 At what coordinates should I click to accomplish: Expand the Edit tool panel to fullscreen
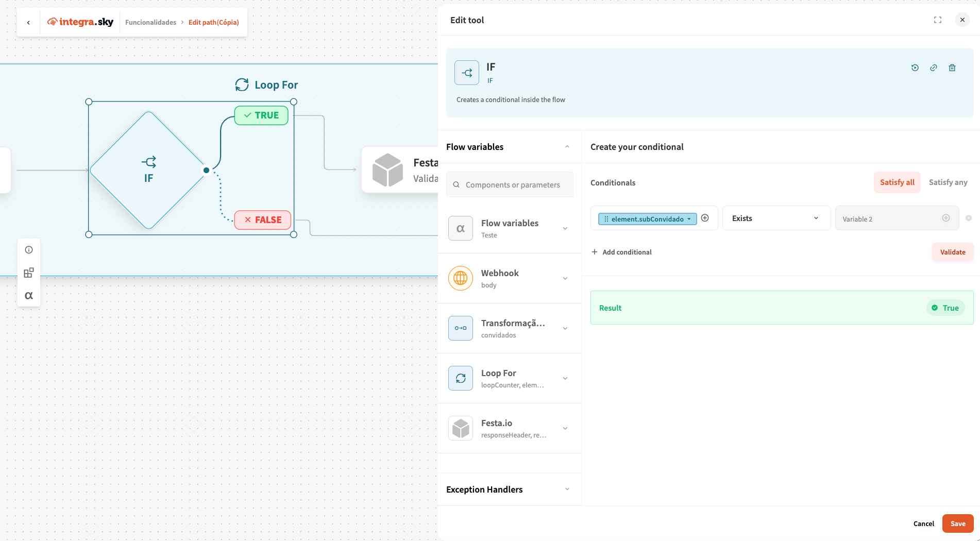(937, 20)
